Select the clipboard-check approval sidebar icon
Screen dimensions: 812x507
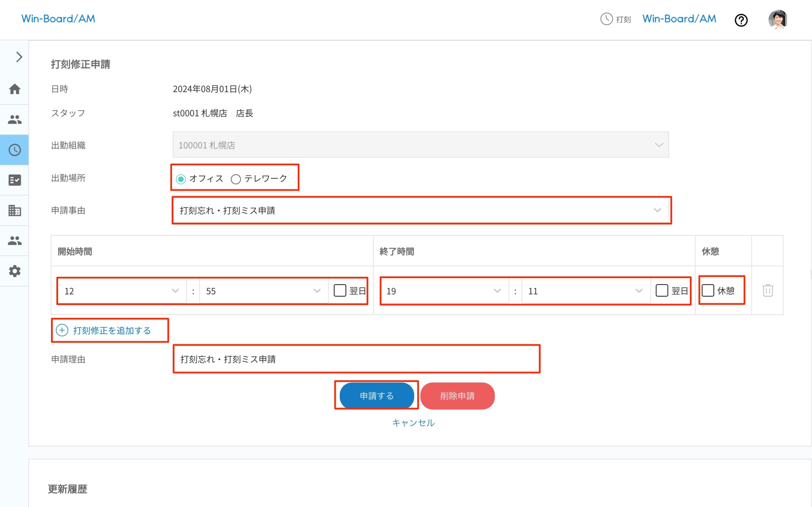(14, 180)
